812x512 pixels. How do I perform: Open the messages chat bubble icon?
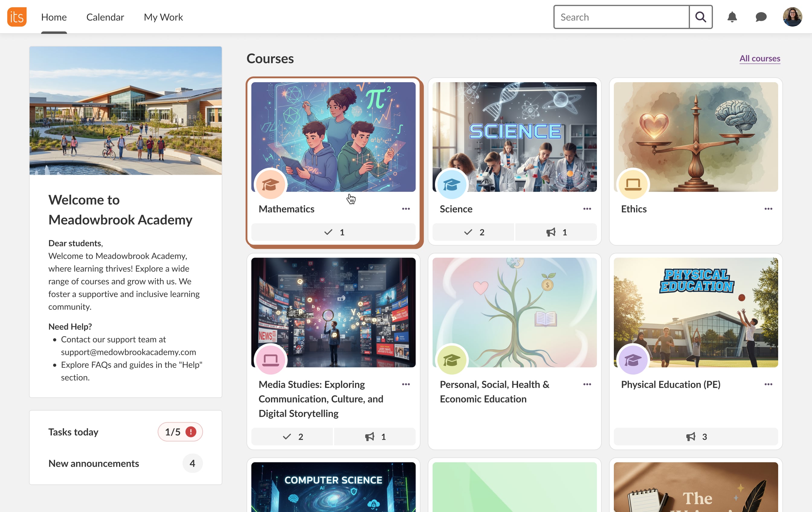(x=761, y=17)
